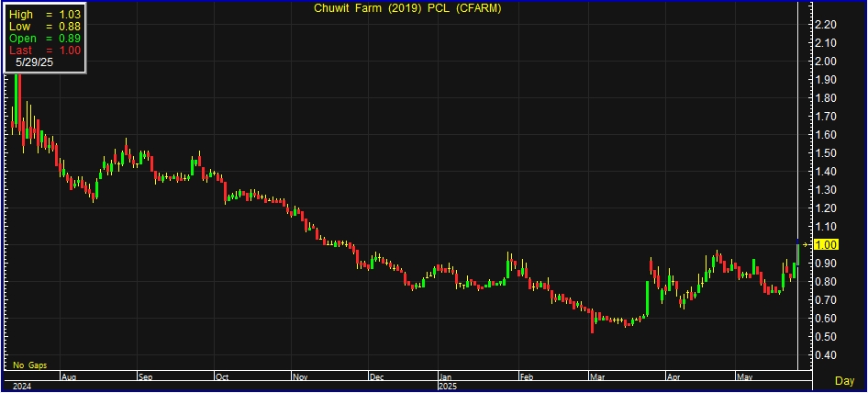The image size is (868, 393).
Task: Click the Apr label on the time axis
Action: 673,376
